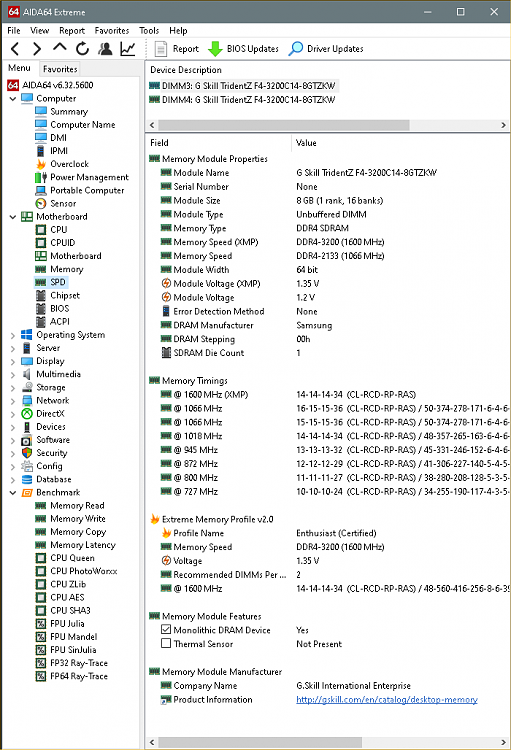Open the Memory Latency benchmark
The width and height of the screenshot is (511, 750).
[75, 545]
